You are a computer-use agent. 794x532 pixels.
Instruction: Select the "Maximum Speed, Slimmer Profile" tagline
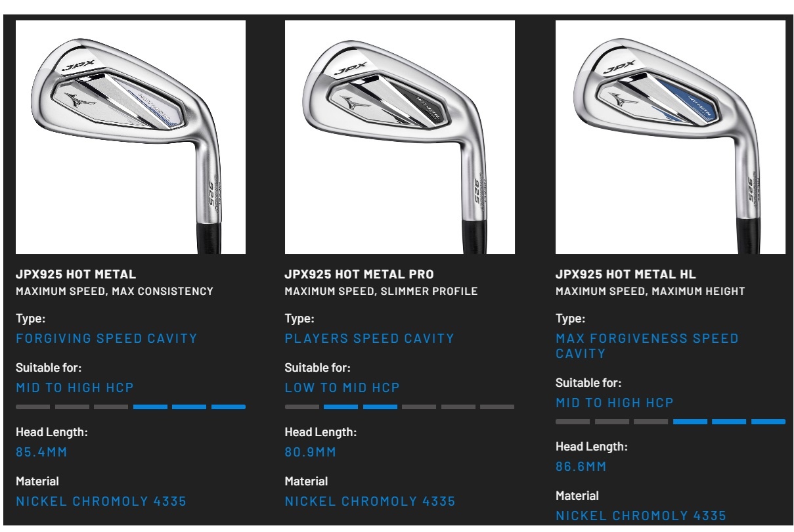[381, 291]
